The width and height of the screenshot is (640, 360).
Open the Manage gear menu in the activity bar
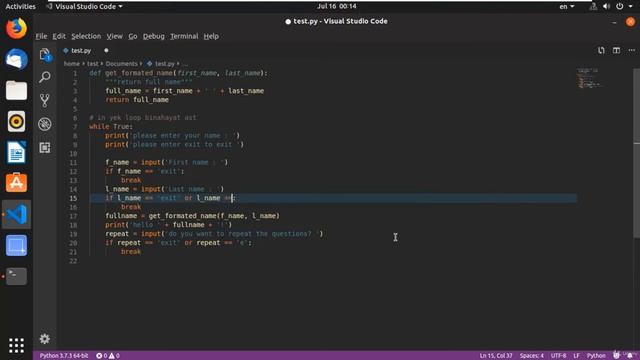pyautogui.click(x=45, y=338)
